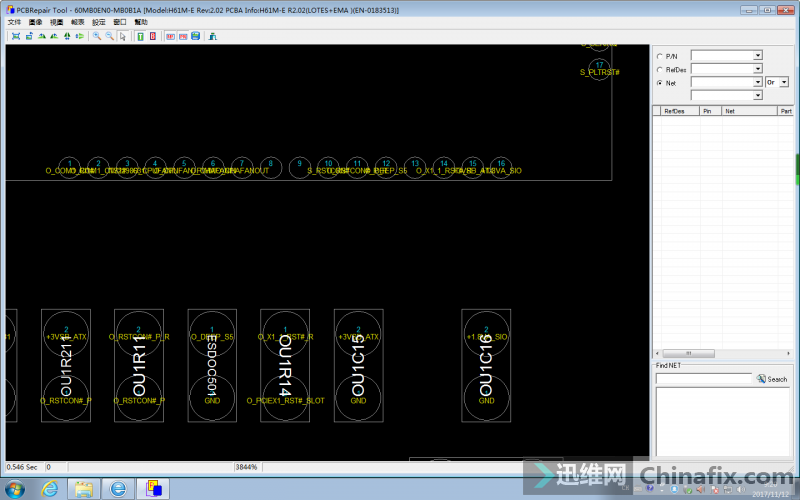
Task: Click the Pin column header
Action: pyautogui.click(x=710, y=111)
